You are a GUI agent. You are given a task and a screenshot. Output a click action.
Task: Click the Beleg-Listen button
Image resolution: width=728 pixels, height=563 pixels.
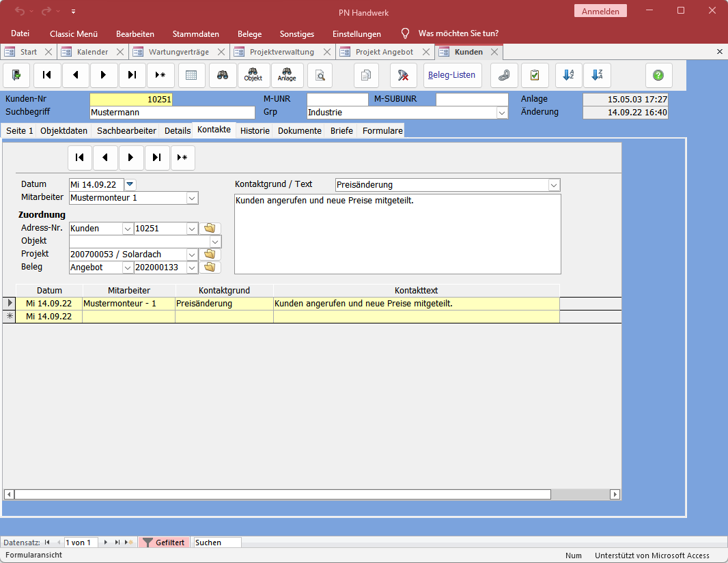(452, 75)
